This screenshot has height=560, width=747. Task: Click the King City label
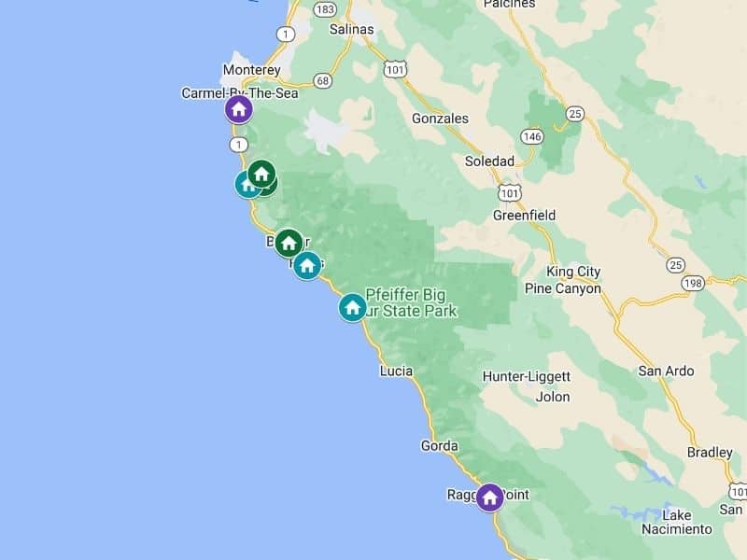pyautogui.click(x=573, y=272)
